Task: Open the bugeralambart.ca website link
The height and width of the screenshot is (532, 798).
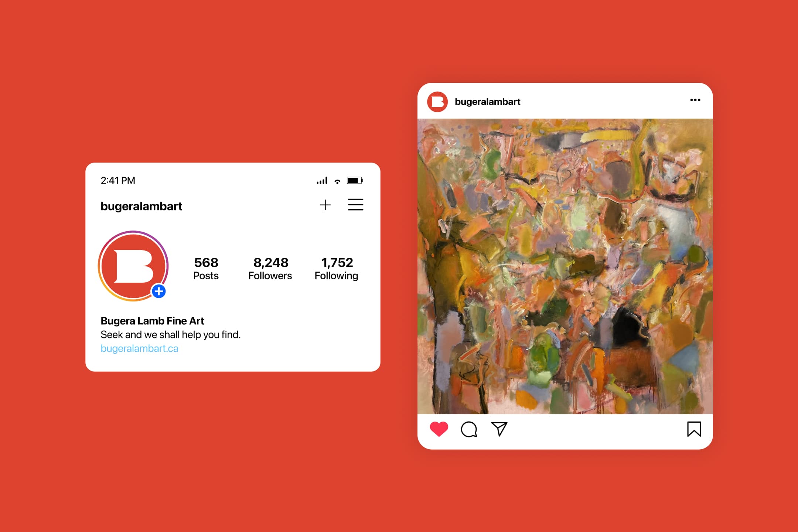Action: tap(139, 348)
